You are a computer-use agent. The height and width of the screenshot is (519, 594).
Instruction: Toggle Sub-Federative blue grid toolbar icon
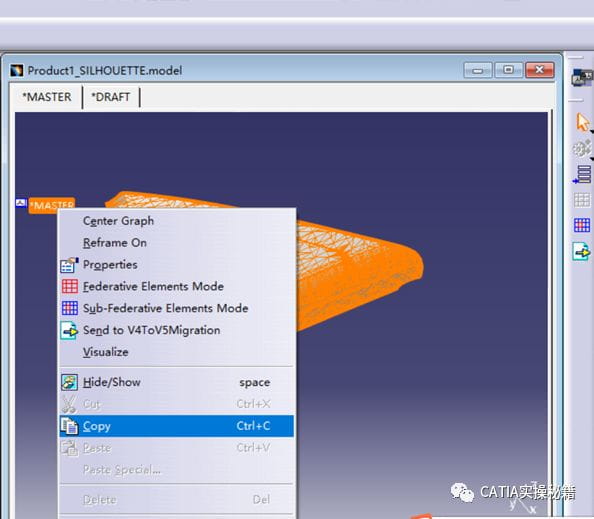pos(582,225)
